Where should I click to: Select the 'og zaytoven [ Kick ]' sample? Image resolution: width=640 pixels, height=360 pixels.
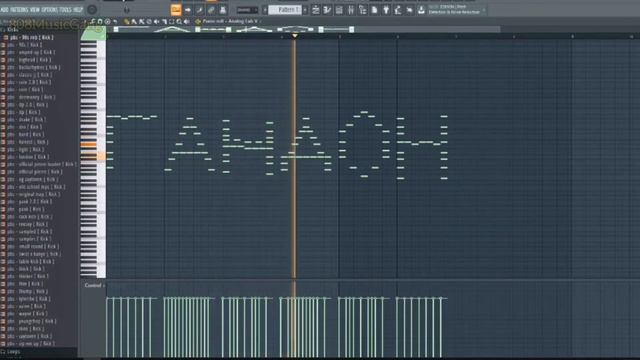32,180
